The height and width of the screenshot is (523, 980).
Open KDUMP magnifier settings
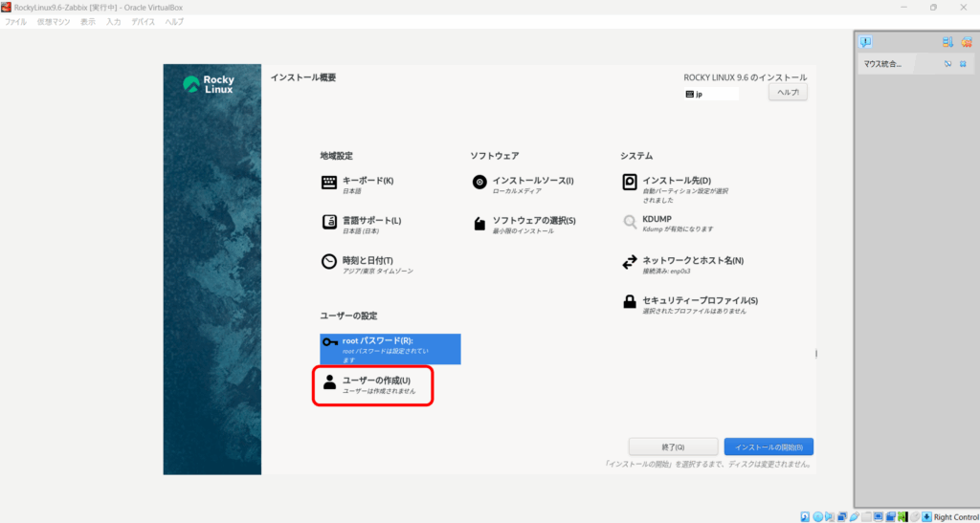click(x=630, y=222)
